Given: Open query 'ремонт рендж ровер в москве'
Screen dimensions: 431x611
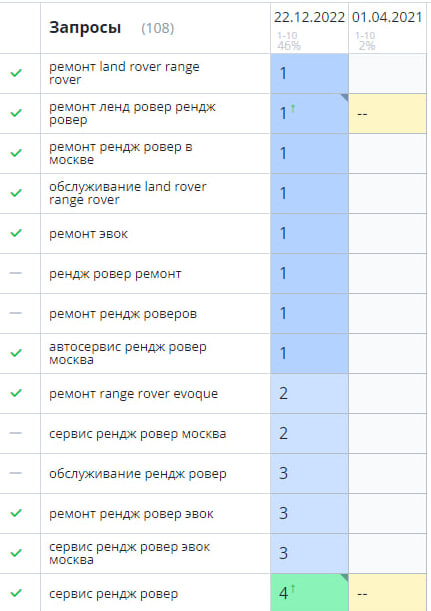Looking at the screenshot, I should 120,153.
